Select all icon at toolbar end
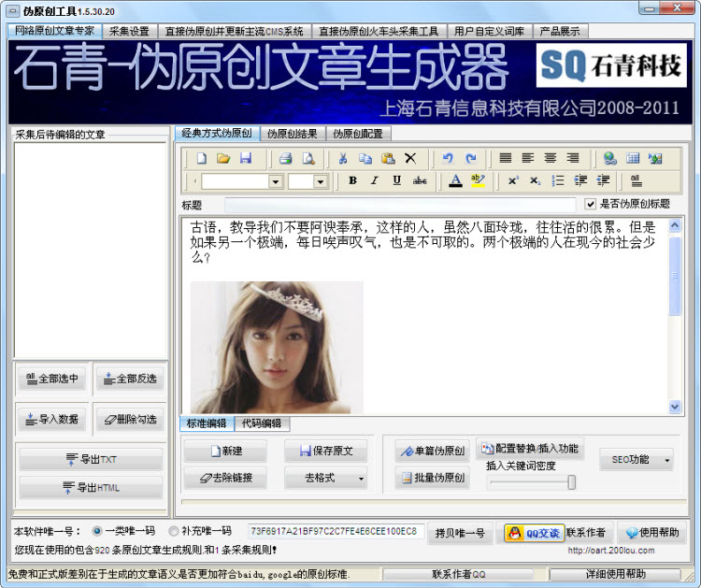 (x=637, y=180)
